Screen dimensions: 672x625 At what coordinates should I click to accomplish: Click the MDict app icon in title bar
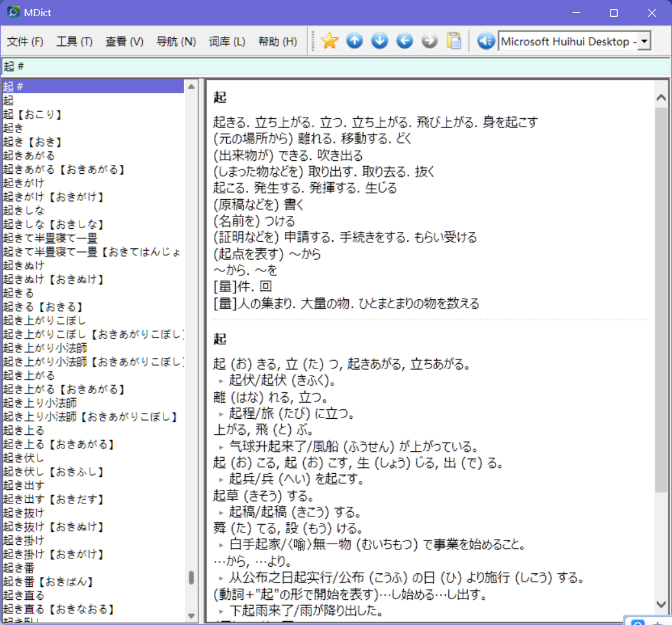[14, 12]
